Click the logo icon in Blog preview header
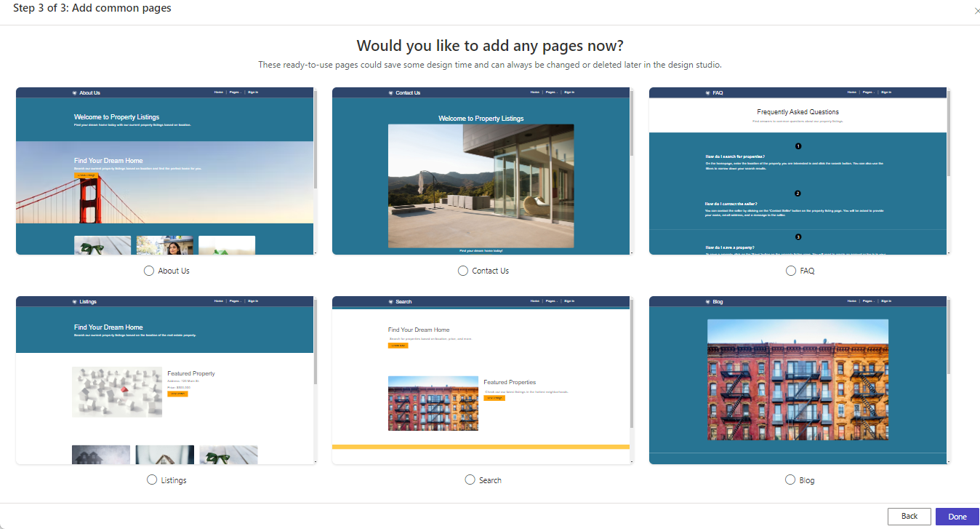This screenshot has width=980, height=529. click(708, 301)
